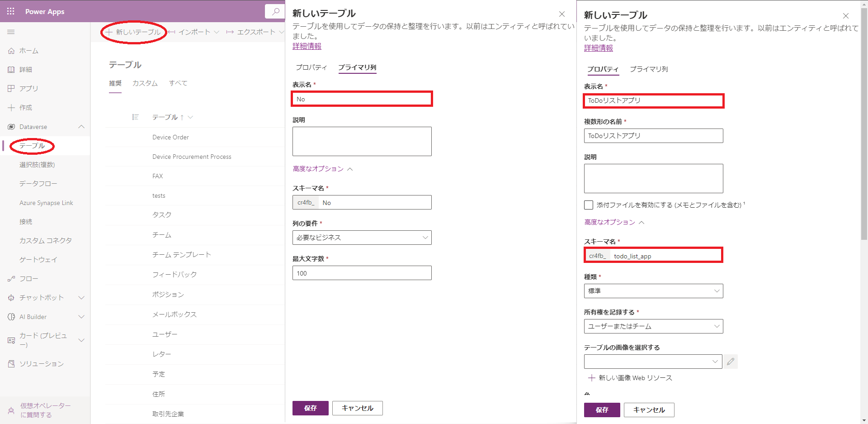Open the 所有権を記録する dropdown
This screenshot has width=868, height=424.
tap(653, 326)
